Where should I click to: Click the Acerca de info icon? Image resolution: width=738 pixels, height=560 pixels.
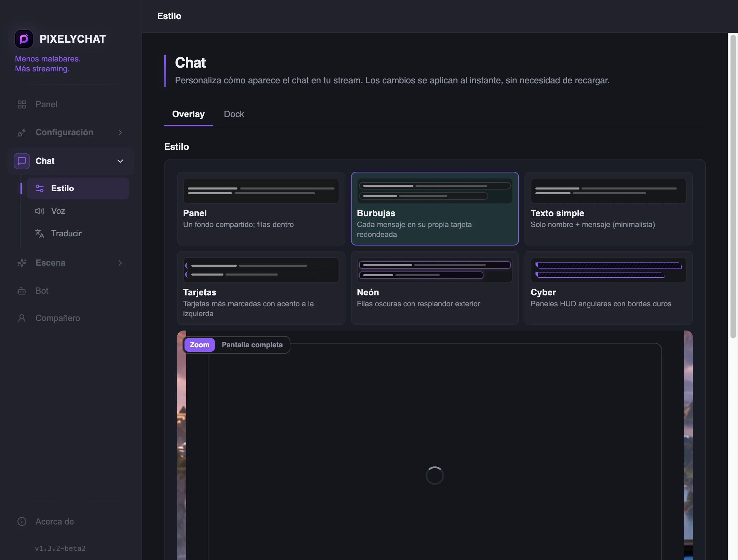click(x=22, y=522)
